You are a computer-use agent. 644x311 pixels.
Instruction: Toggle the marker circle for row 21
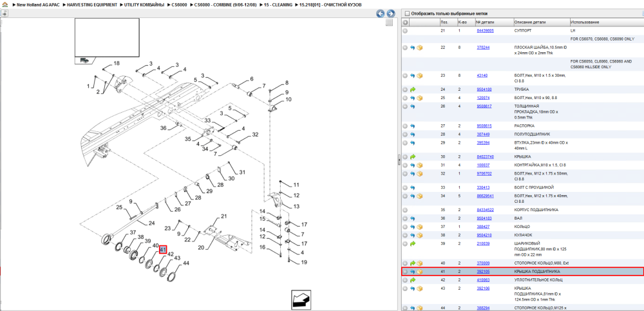[x=405, y=31]
